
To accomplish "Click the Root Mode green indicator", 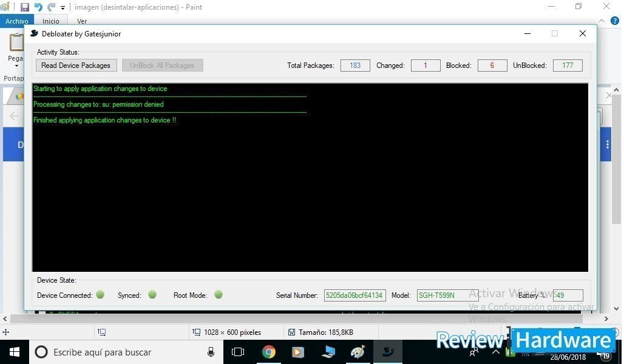I will pyautogui.click(x=219, y=295).
